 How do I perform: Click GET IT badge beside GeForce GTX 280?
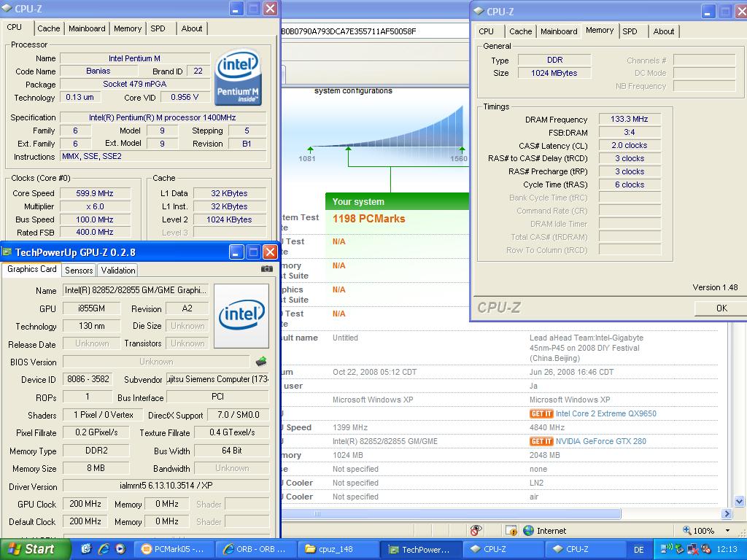point(541,441)
